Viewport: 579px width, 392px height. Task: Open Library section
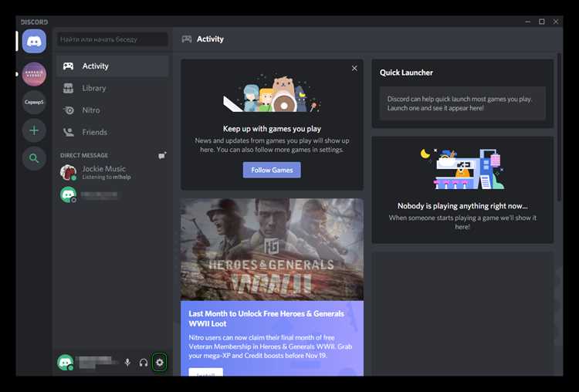[x=113, y=88]
